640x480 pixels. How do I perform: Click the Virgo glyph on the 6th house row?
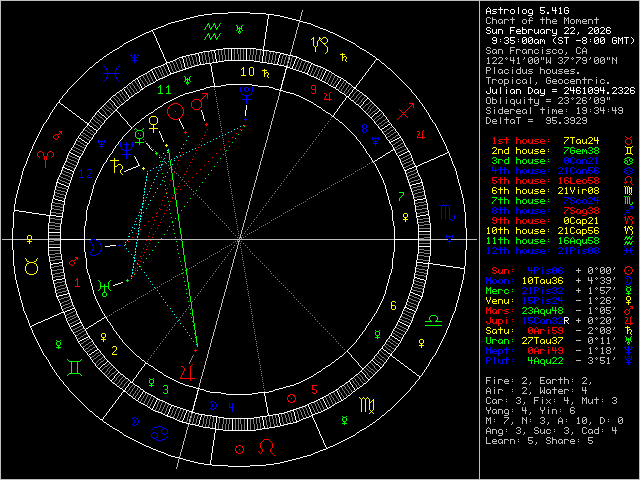629,191
